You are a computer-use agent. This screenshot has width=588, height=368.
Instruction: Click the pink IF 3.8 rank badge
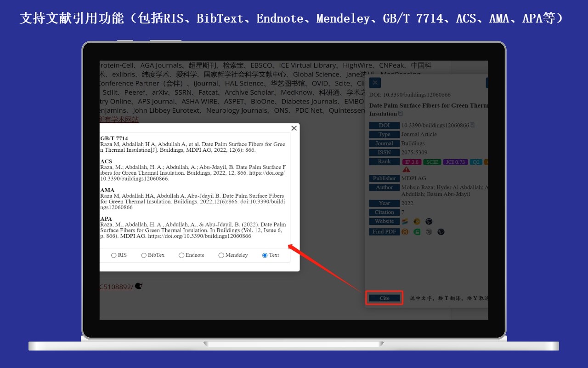(412, 162)
